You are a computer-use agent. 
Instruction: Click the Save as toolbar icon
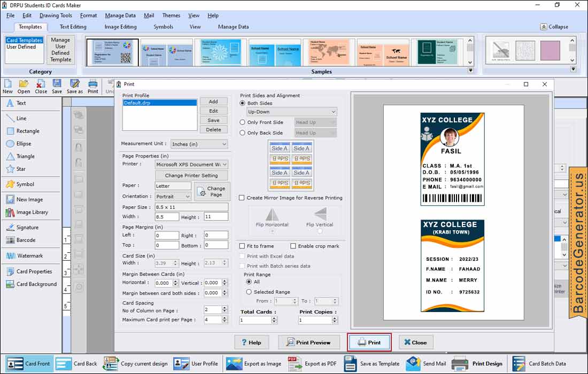tap(75, 87)
